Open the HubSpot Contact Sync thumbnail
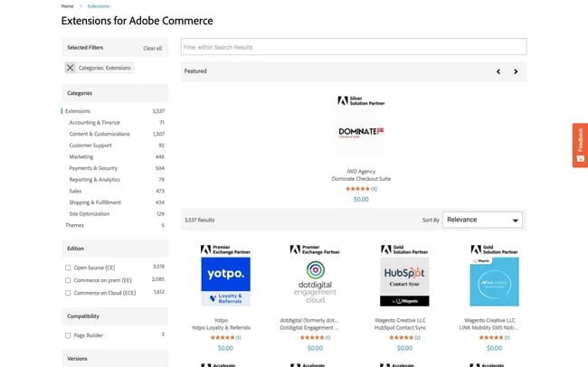This screenshot has width=588, height=367. click(404, 281)
